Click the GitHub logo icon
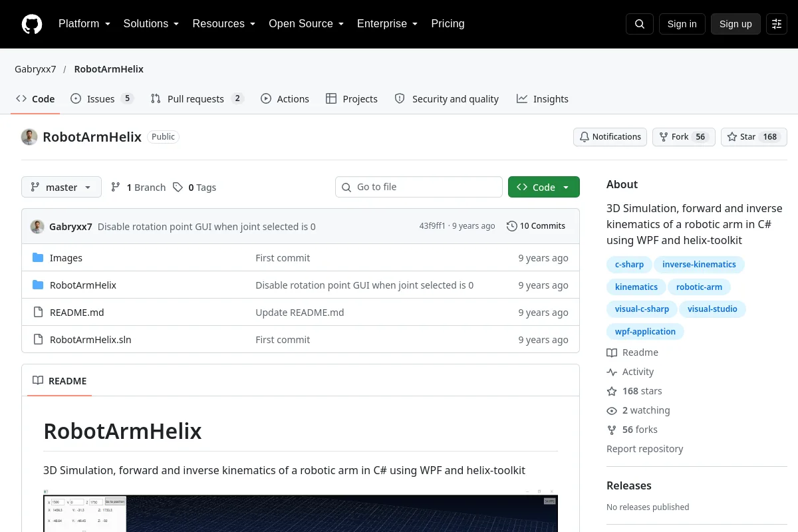Screen dimensions: 798x532 click(x=32, y=24)
